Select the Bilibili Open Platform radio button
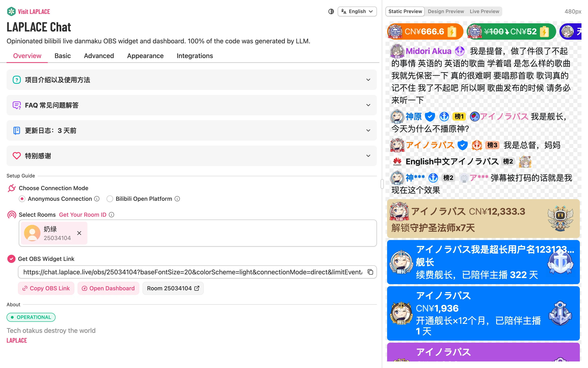Screen dimensions: 588x368 point(110,199)
